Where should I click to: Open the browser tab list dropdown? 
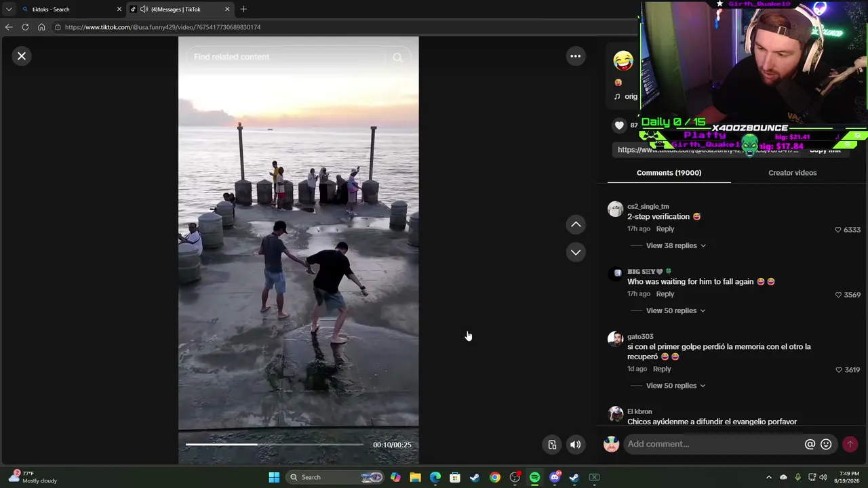(9, 9)
